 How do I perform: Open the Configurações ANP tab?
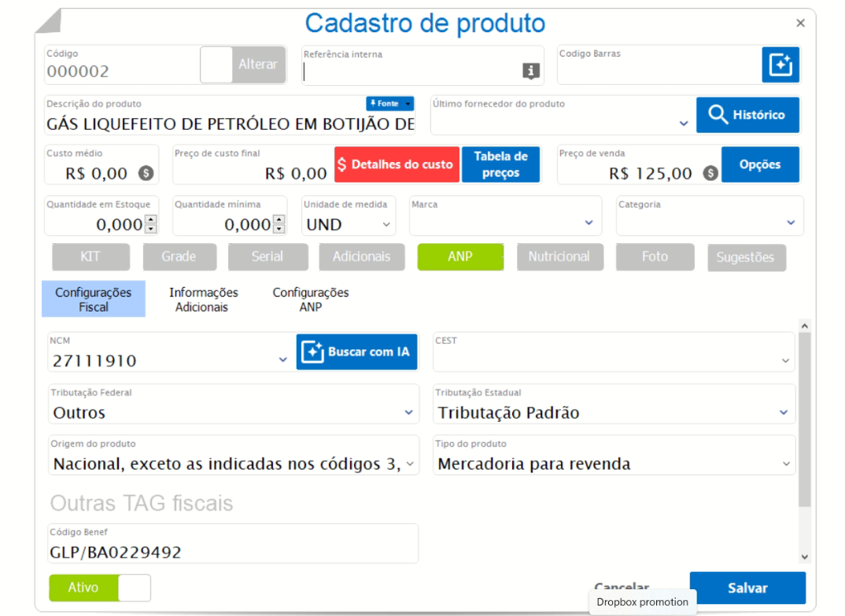(311, 299)
